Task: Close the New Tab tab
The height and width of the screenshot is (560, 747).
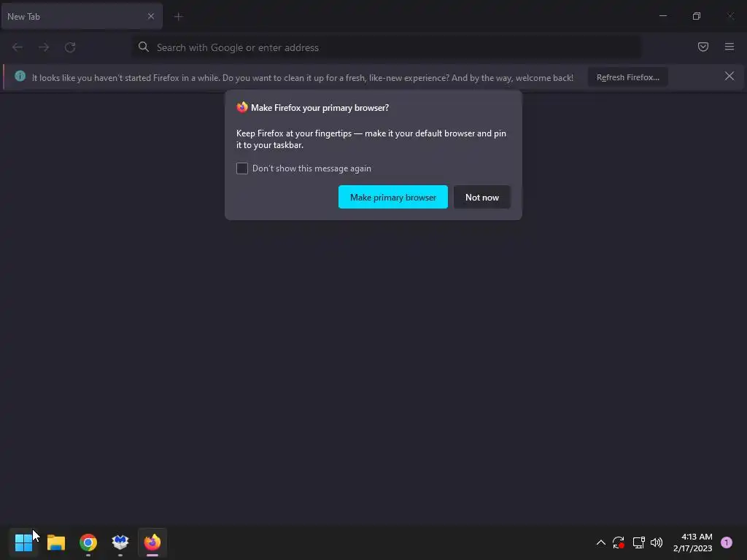Action: [x=151, y=16]
